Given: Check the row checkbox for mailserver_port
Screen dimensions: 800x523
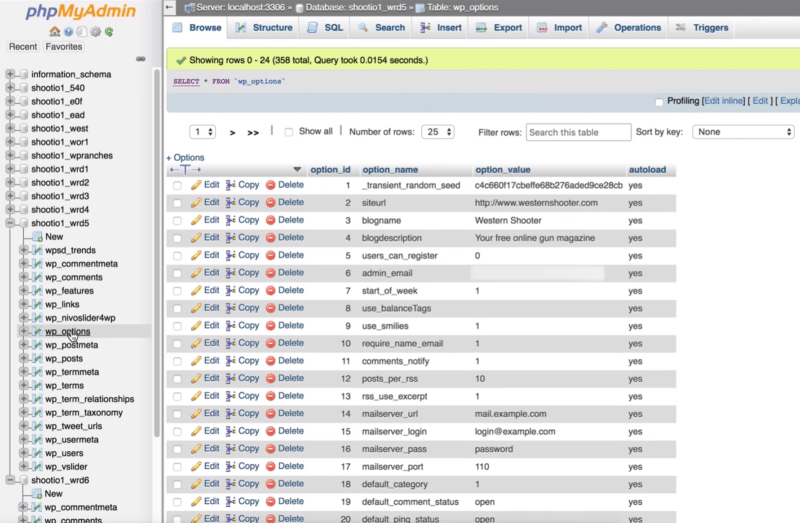Looking at the screenshot, I should tap(177, 467).
